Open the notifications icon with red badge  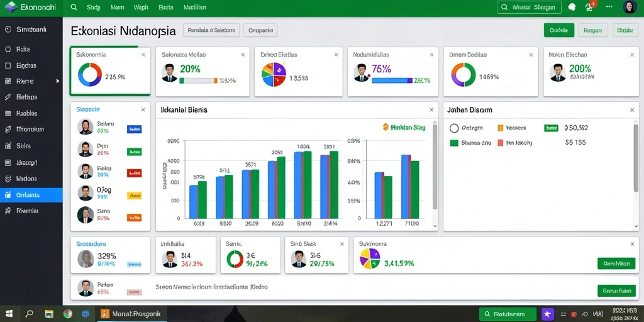point(589,7)
